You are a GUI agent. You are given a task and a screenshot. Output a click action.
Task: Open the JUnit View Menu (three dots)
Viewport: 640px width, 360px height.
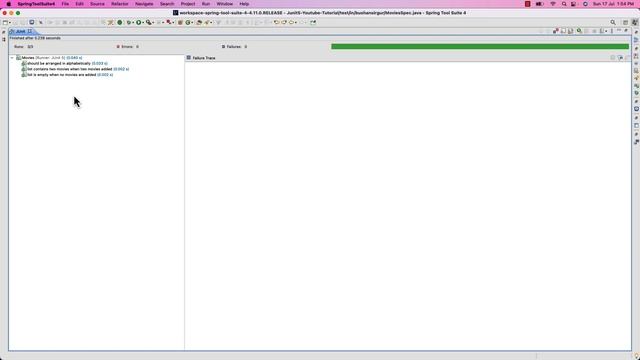[611, 31]
